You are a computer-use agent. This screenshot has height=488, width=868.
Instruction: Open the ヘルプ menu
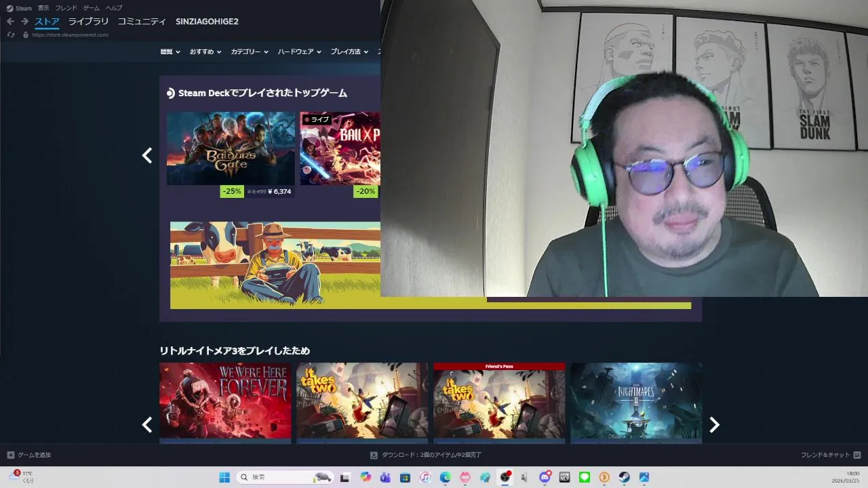114,8
